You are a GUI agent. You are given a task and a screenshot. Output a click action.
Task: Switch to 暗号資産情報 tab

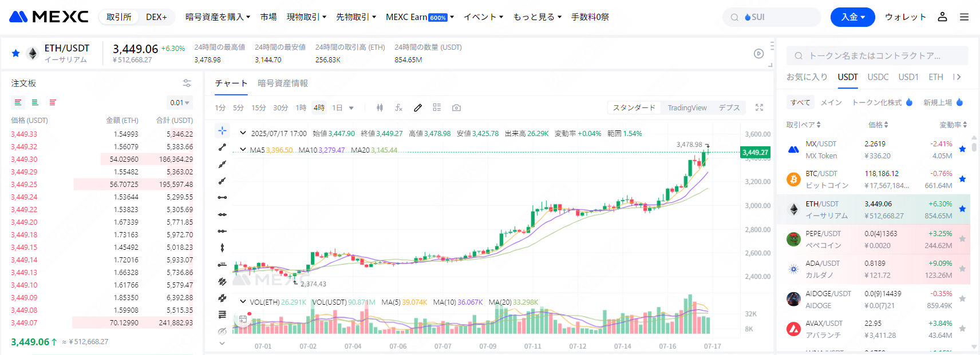[283, 83]
